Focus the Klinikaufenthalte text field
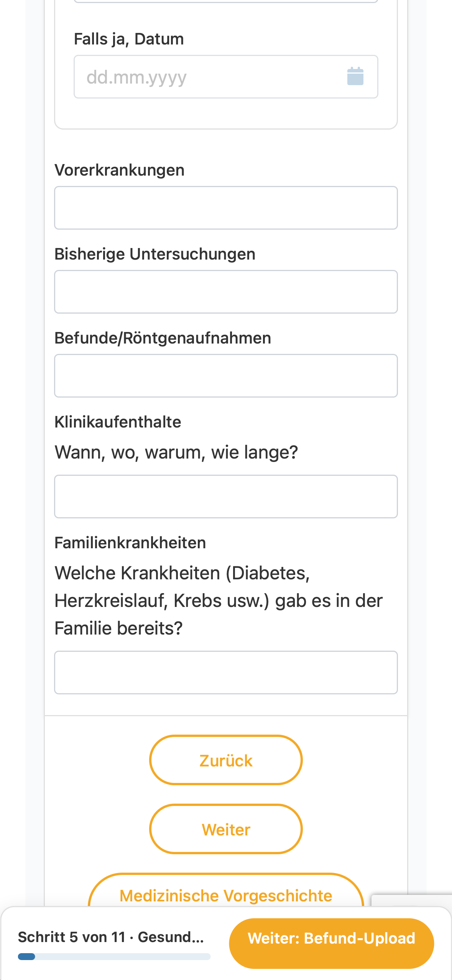This screenshot has width=452, height=980. tap(226, 497)
